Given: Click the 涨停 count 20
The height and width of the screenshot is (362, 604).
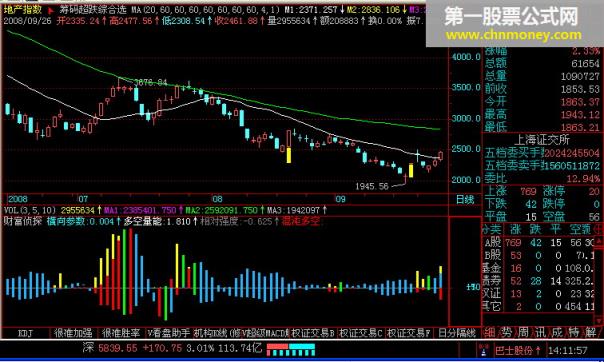Looking at the screenshot, I should click(594, 191).
